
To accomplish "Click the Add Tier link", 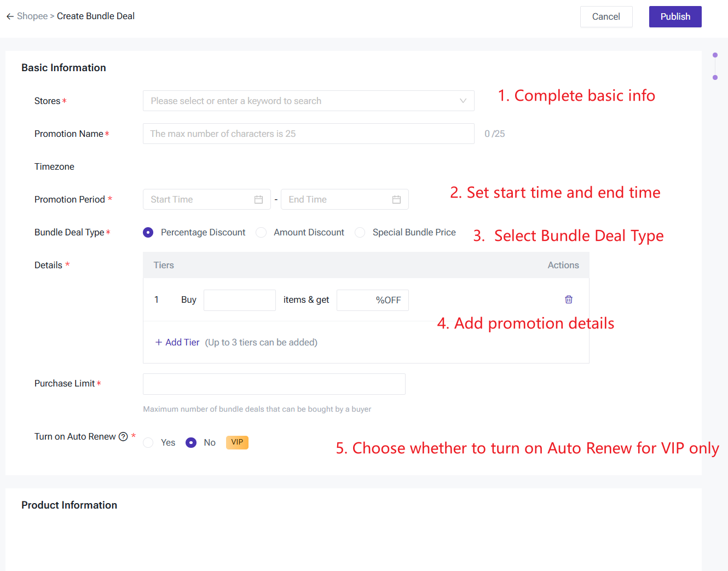I will pyautogui.click(x=182, y=342).
